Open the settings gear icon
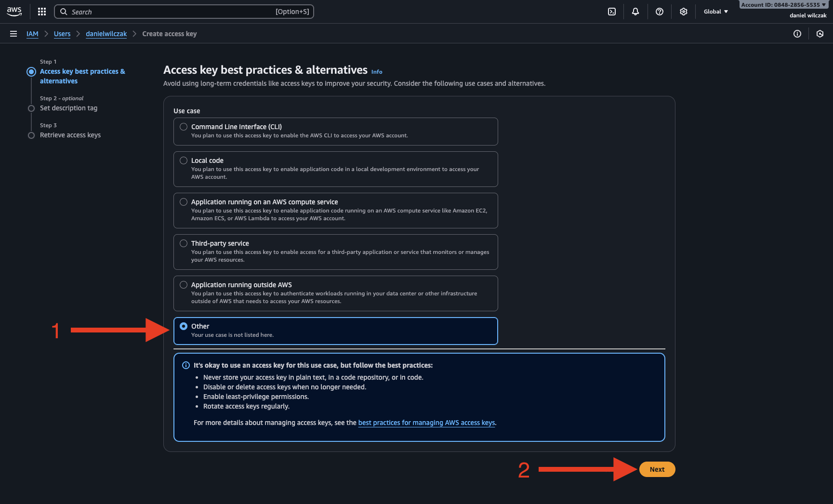This screenshot has width=833, height=504. pyautogui.click(x=684, y=12)
